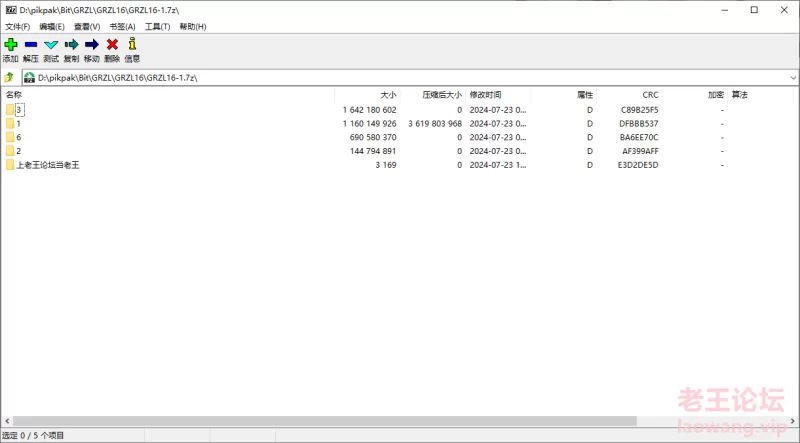Click the red Delete (删除) X icon
This screenshot has width=800, height=443.
(112, 44)
